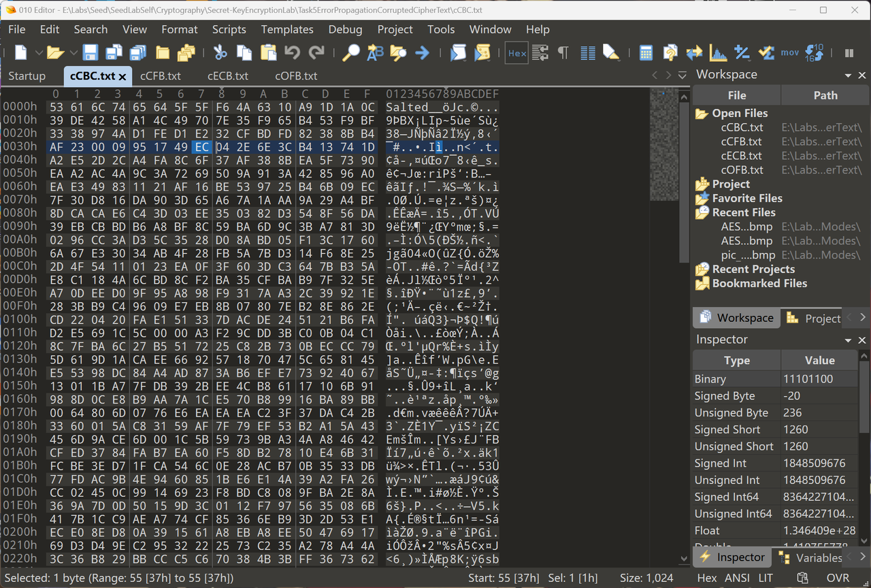Click the Close file folder icon

(x=163, y=53)
